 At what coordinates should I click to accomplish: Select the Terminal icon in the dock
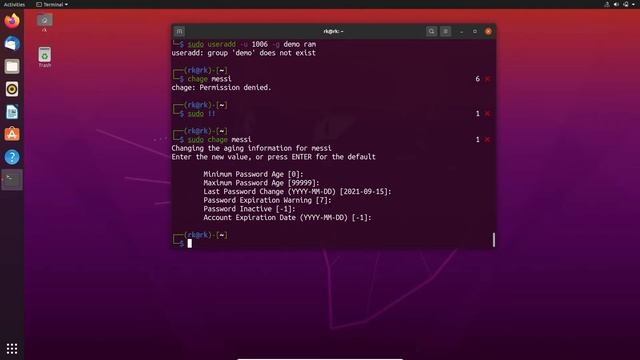(x=12, y=180)
